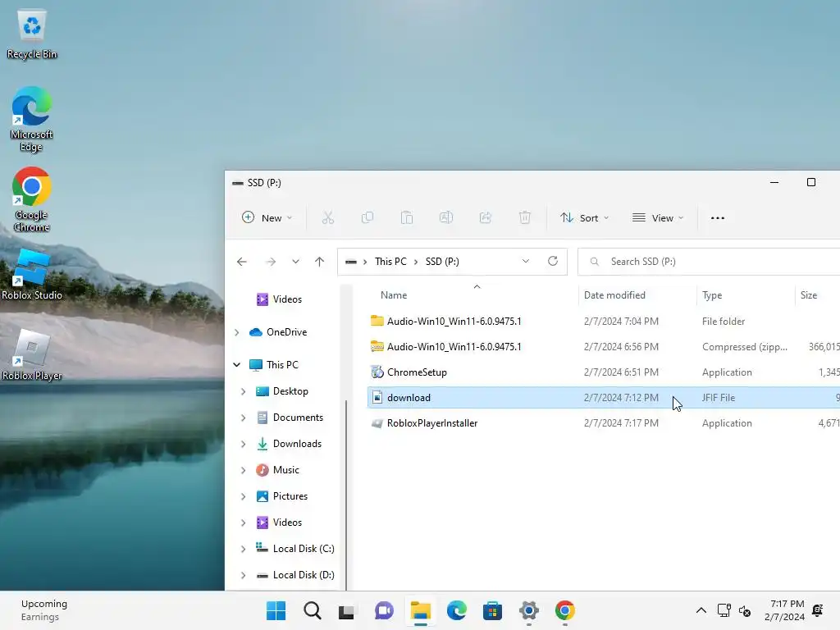The height and width of the screenshot is (630, 840).
Task: Open the See more ellipsis menu
Action: (x=717, y=218)
